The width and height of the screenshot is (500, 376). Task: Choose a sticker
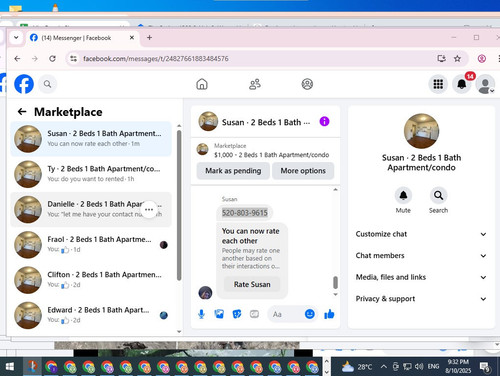tap(237, 314)
